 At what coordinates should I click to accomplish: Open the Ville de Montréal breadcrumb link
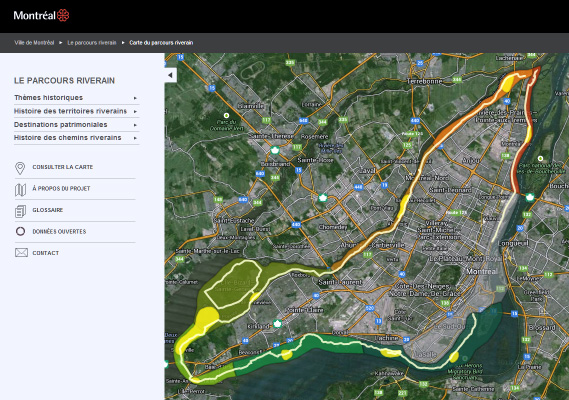(x=34, y=43)
